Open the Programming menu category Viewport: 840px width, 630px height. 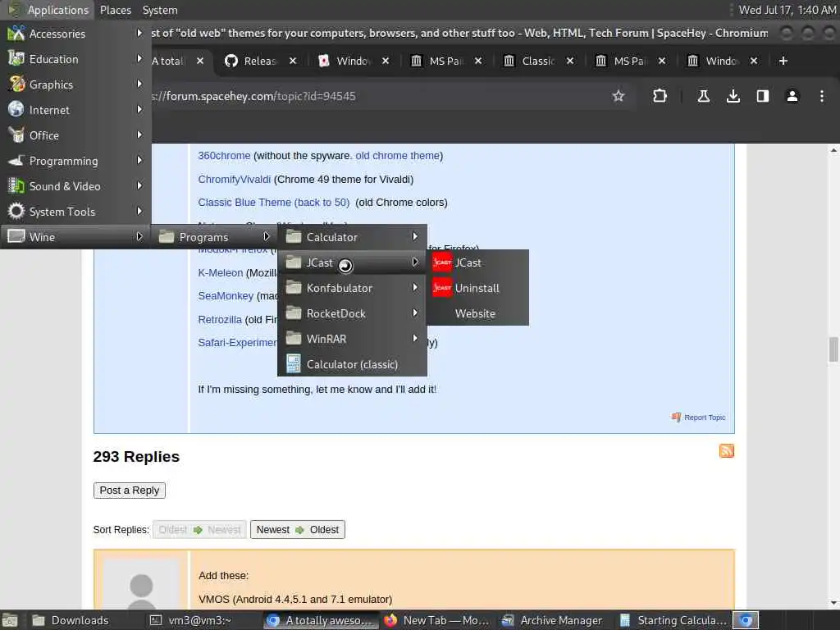75,161
